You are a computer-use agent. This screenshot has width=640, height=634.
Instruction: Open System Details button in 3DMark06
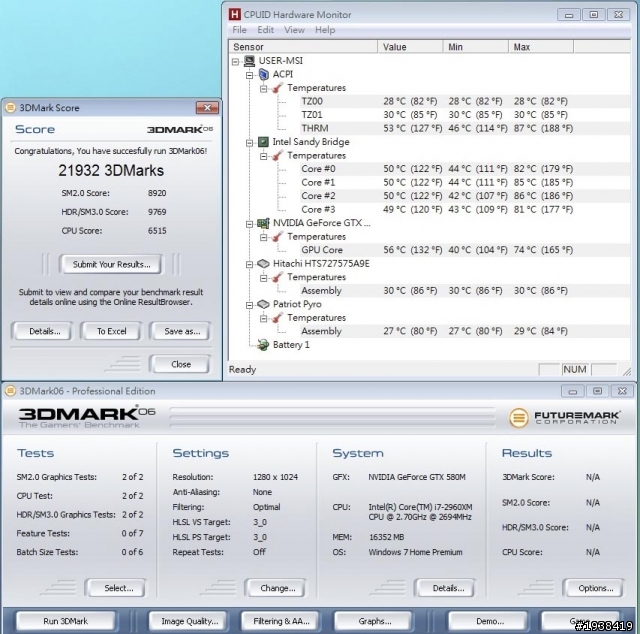click(x=447, y=588)
